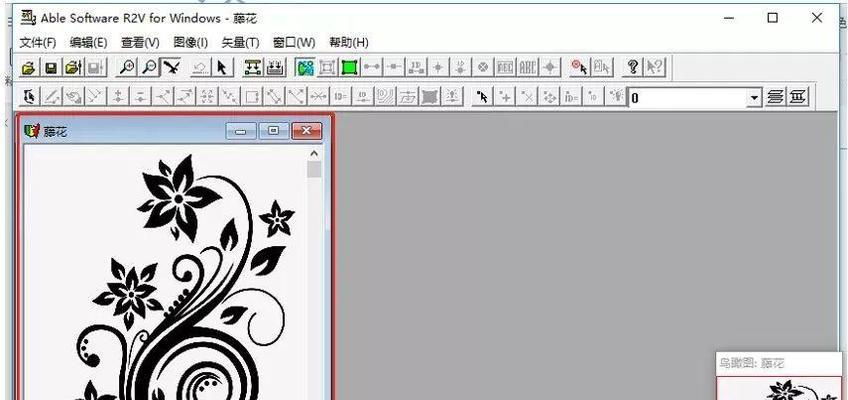
Task: Save using the floppy disk icon
Action: (51, 68)
